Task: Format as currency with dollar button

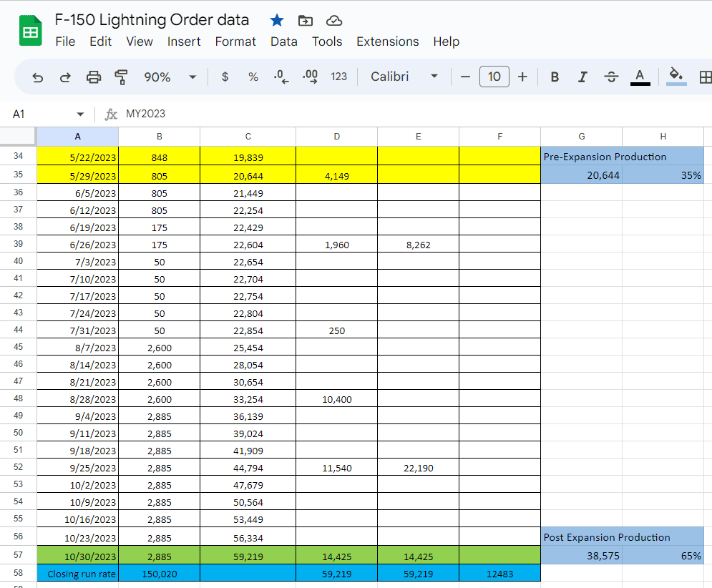Action: [225, 77]
